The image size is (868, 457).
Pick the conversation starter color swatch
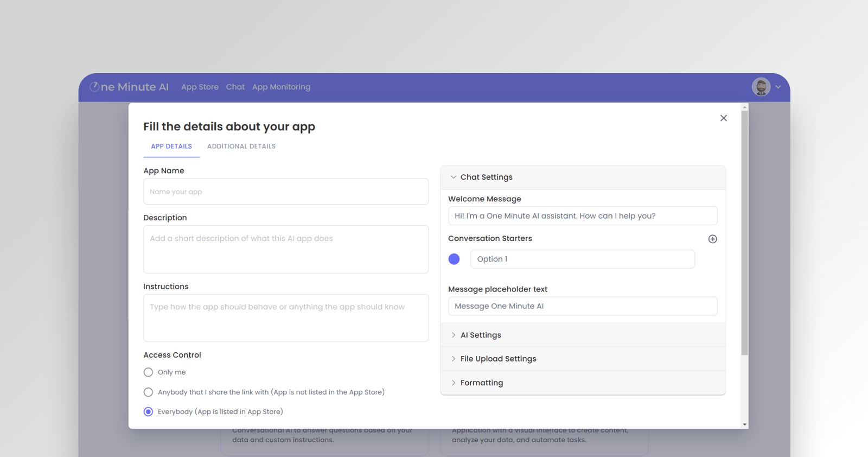[454, 259]
